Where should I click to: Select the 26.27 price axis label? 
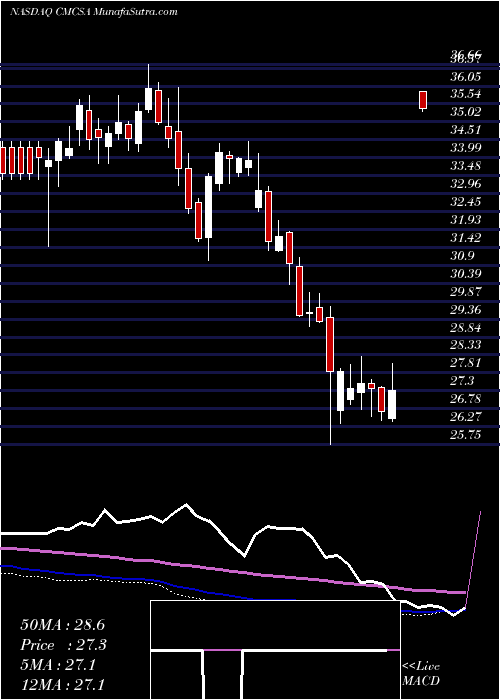[466, 417]
